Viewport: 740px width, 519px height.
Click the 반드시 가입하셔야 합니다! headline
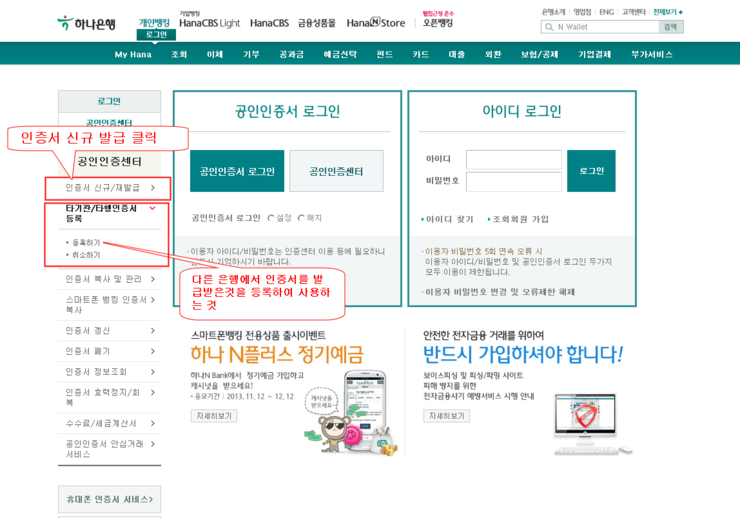pos(523,354)
